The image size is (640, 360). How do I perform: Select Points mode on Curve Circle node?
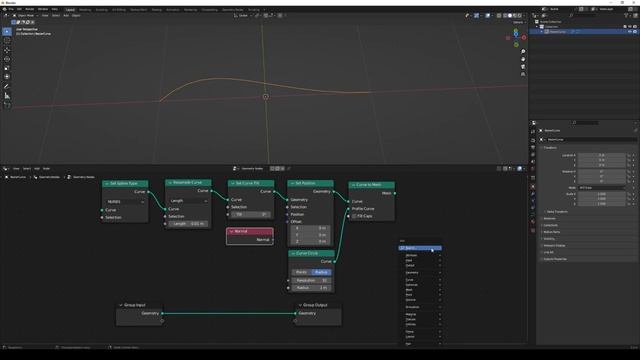[301, 272]
